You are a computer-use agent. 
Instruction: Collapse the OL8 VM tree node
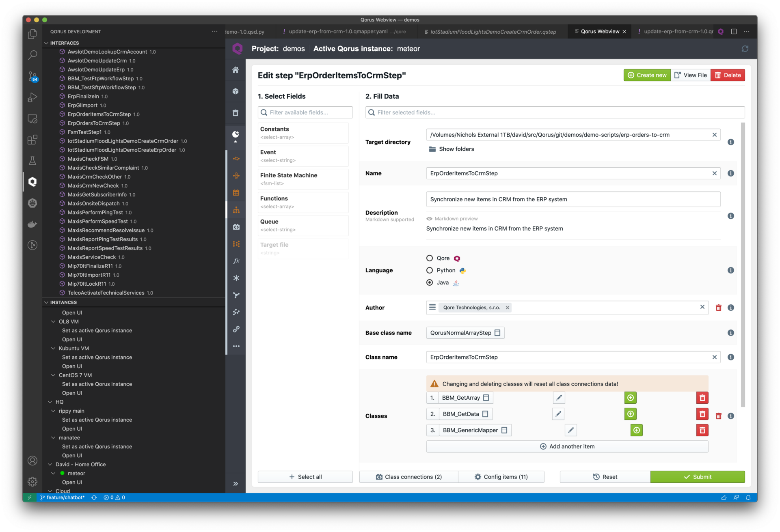click(53, 321)
